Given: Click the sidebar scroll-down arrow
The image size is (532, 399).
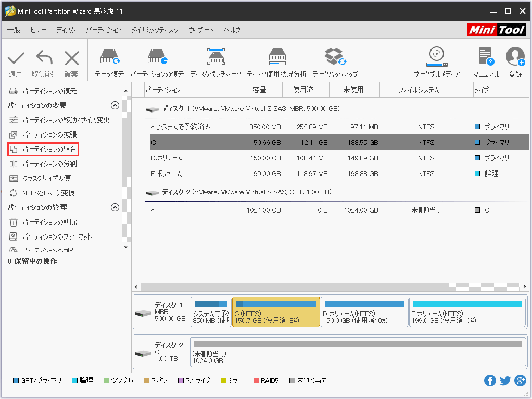Looking at the screenshot, I should 126,247.
